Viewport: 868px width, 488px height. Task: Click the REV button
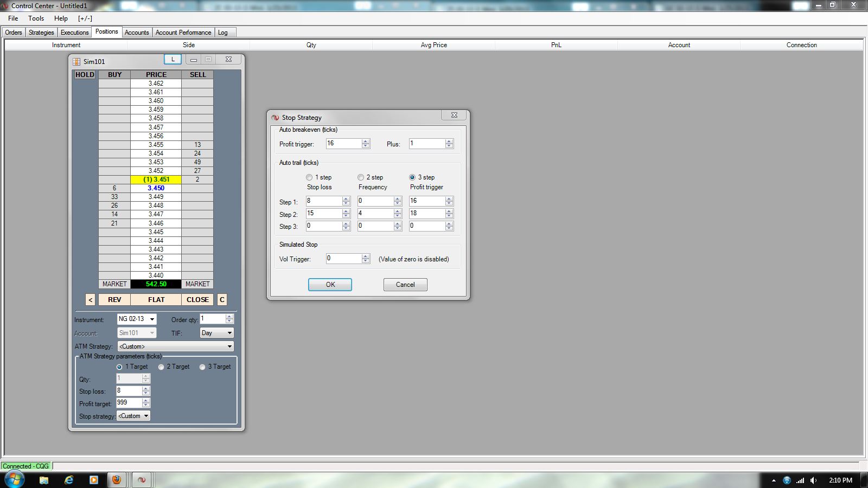click(x=114, y=300)
